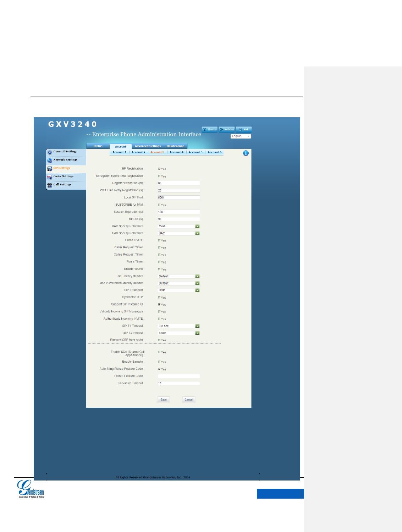Select the Account 3 sub-tab
The image size is (402, 532).
point(157,152)
